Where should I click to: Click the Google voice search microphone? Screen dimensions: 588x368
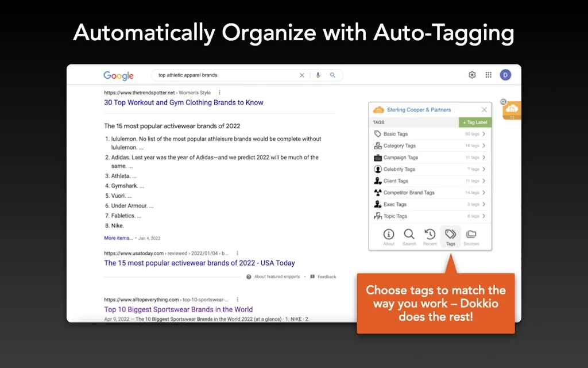[318, 75]
